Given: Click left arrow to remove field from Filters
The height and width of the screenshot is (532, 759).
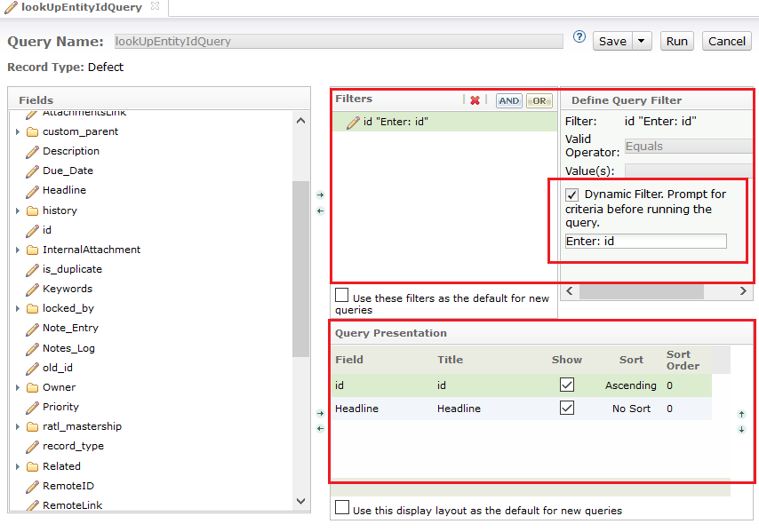Looking at the screenshot, I should (321, 210).
